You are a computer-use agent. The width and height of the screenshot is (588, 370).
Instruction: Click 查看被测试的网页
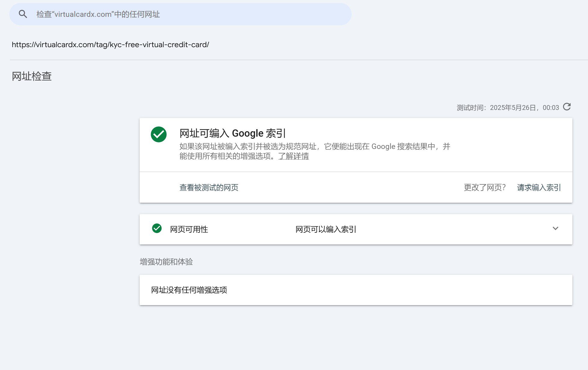[209, 188]
